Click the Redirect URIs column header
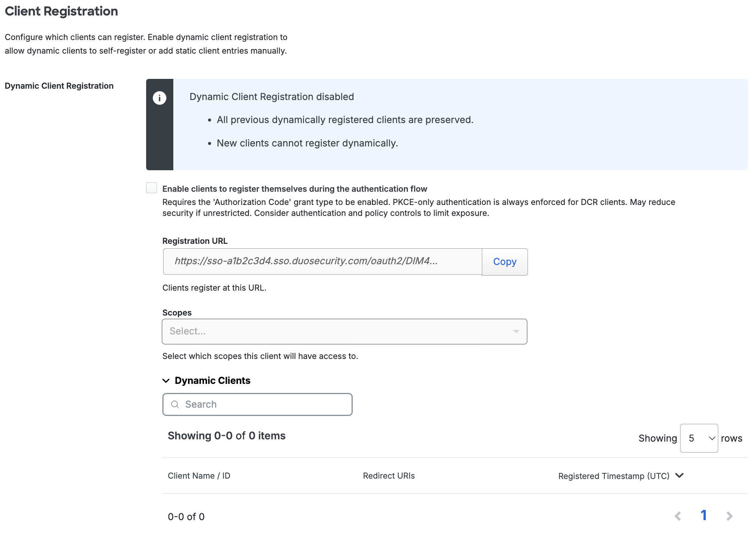The image size is (756, 539). 388,476
